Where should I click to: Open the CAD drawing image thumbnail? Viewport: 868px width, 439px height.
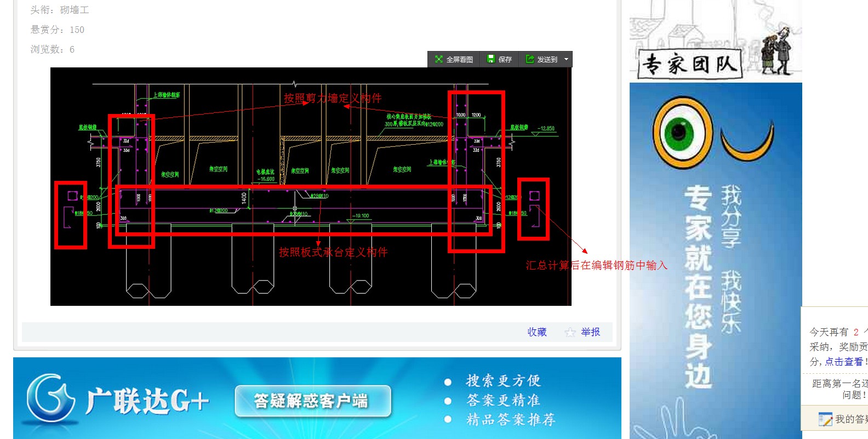(311, 186)
